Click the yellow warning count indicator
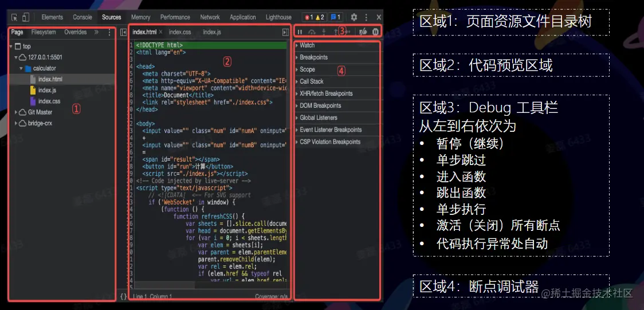The width and height of the screenshot is (644, 310). click(x=320, y=17)
